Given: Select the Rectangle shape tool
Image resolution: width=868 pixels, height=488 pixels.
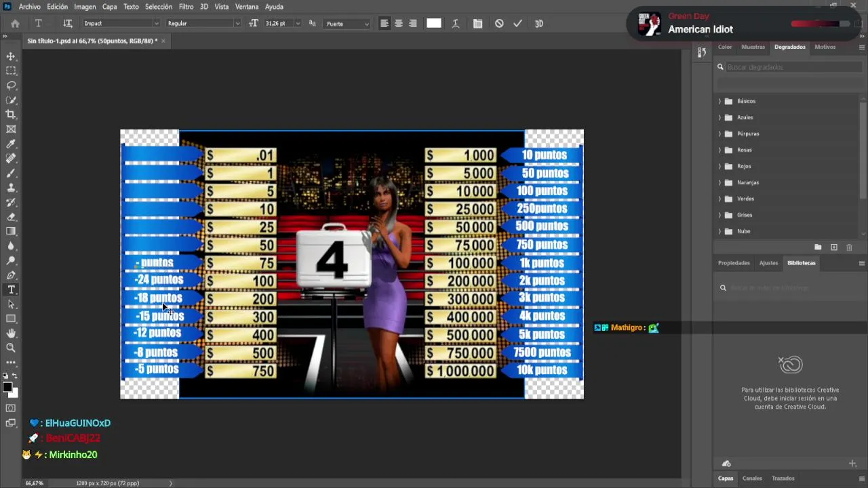Looking at the screenshot, I should coord(11,319).
